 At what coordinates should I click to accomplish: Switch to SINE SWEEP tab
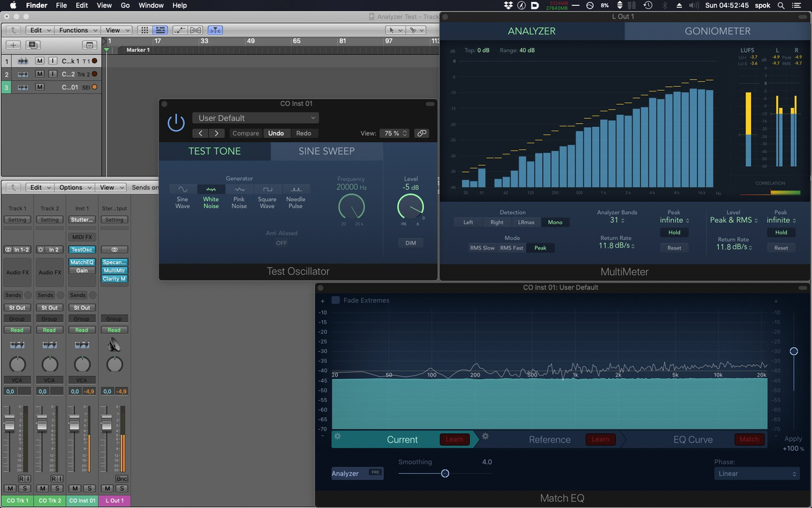coord(327,151)
